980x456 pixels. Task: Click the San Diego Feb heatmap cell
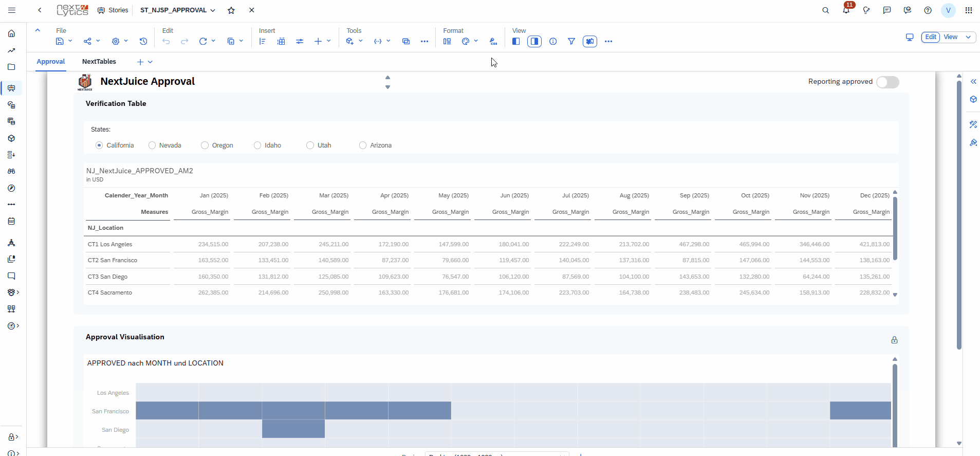click(x=293, y=429)
